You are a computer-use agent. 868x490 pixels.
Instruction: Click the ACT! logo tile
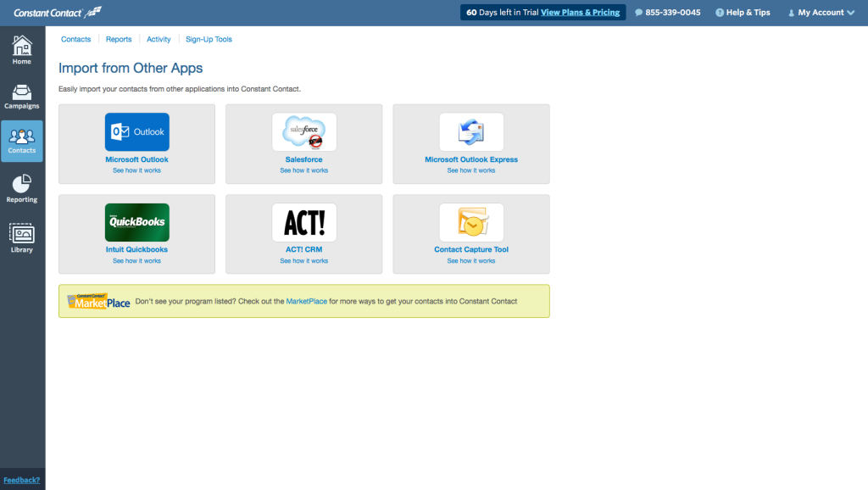304,222
